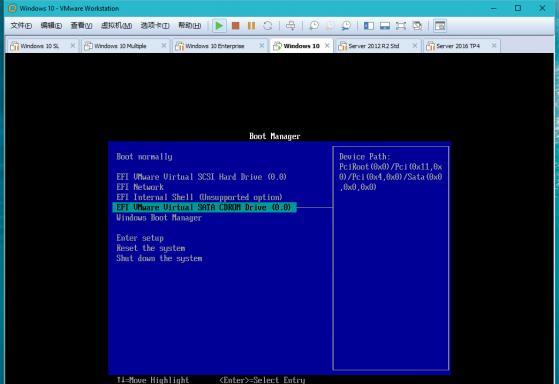
Task: Select the Reset the system entry
Action: 151,248
